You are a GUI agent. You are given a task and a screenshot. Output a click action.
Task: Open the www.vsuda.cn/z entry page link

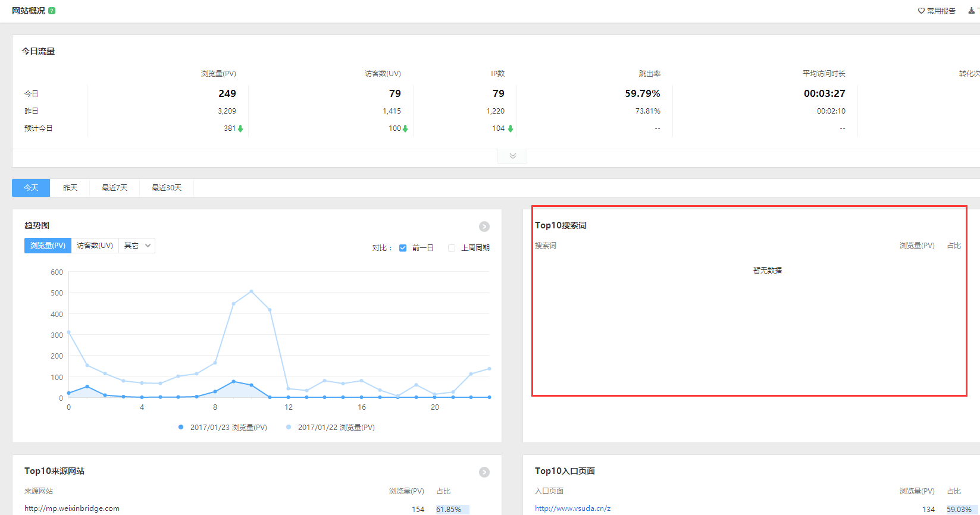tap(572, 508)
